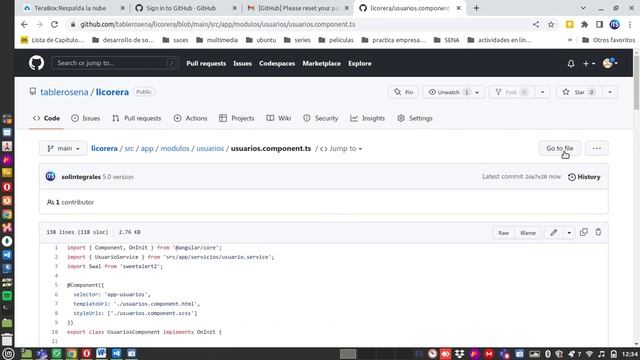
Task: Switch to the Code tab
Action: 46,118
